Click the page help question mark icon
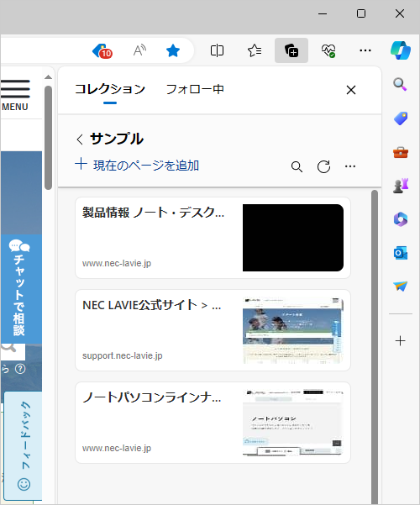Screen dimensions: 420x505 [x=20, y=369]
